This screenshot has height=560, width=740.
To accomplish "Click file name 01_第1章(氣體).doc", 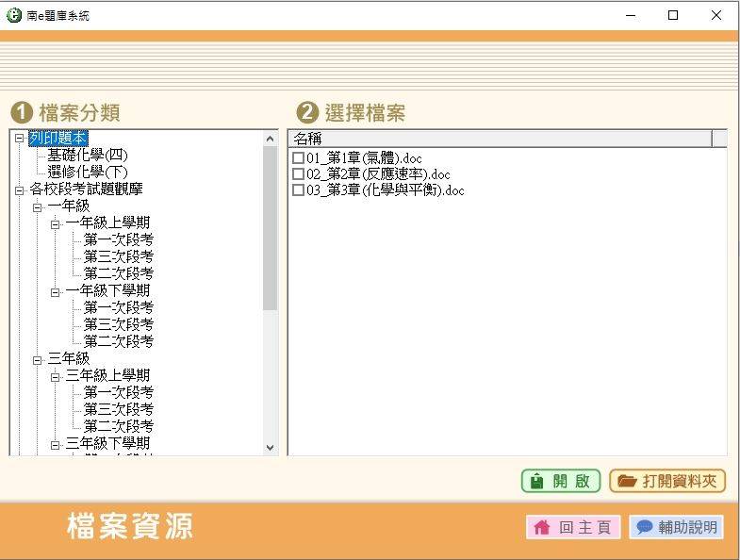I will click(364, 158).
